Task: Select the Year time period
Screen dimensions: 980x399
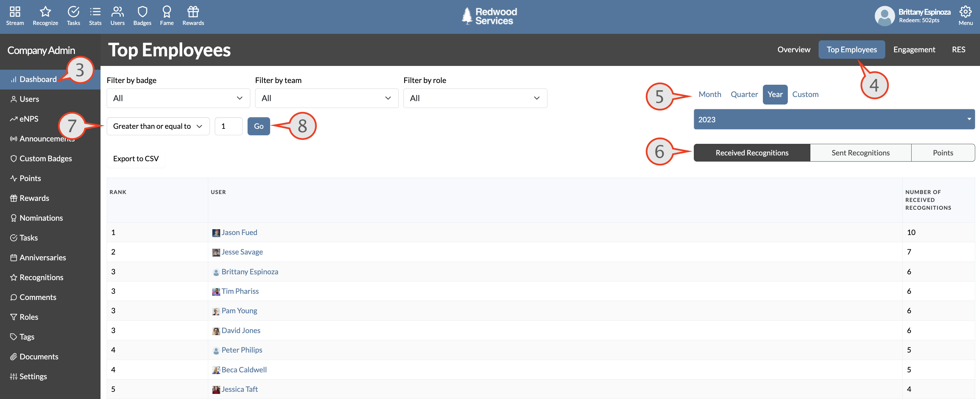Action: tap(775, 94)
